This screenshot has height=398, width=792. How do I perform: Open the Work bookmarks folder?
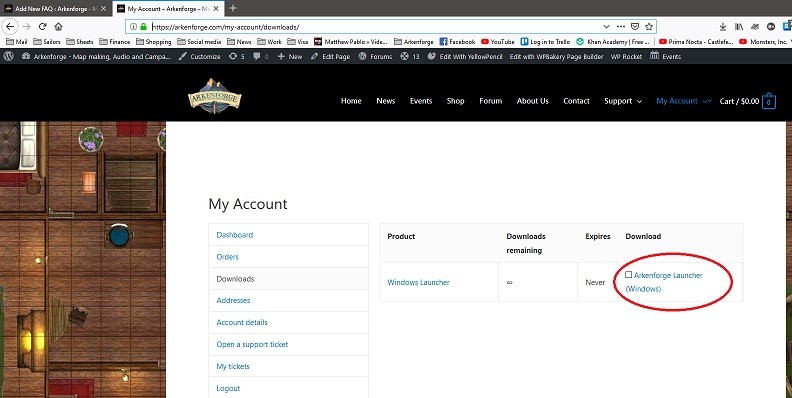click(269, 42)
